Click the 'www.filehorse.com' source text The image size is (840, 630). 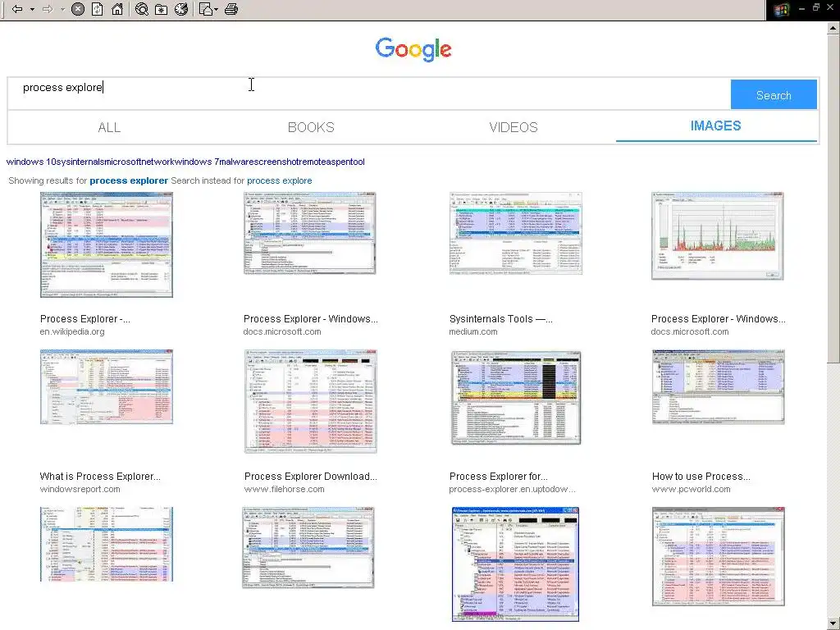(x=285, y=489)
